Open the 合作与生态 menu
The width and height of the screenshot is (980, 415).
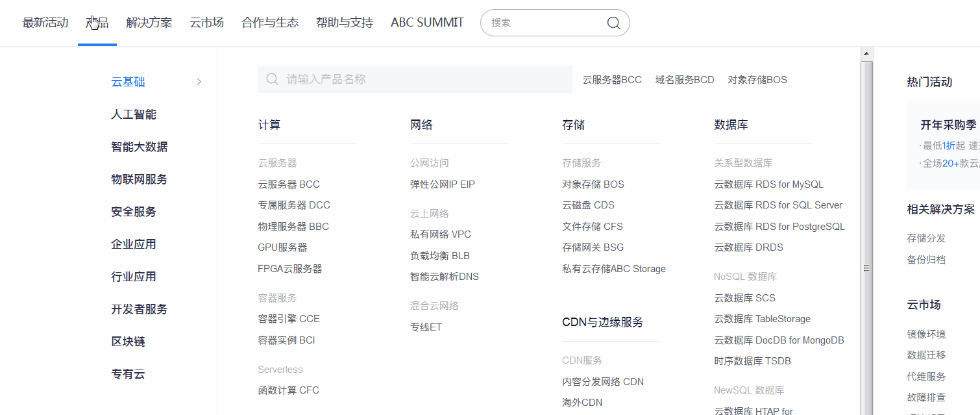tap(270, 23)
